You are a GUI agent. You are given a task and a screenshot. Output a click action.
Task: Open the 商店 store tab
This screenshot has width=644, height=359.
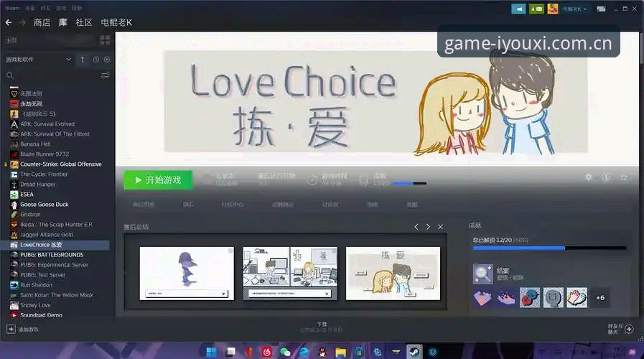[x=42, y=22]
